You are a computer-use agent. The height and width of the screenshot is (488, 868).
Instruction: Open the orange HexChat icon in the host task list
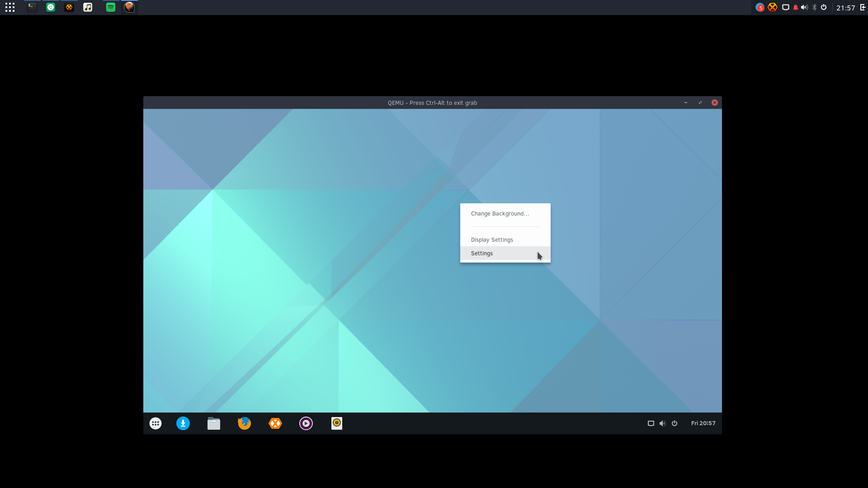(69, 7)
